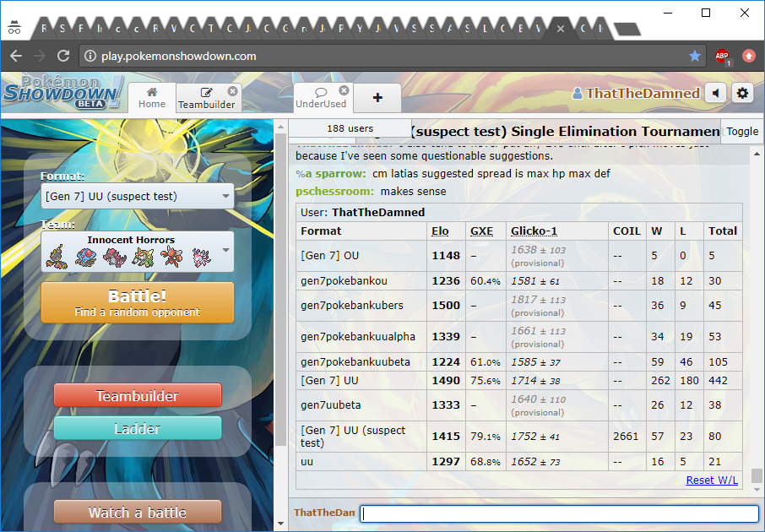Screen dimensions: 765x532
Task: Go back using the browser back arrow
Action: pos(16,56)
